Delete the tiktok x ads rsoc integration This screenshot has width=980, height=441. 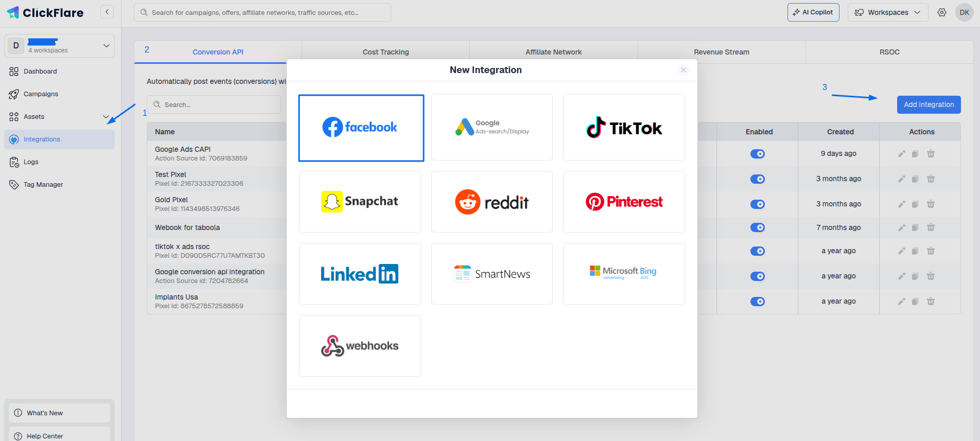(x=931, y=251)
